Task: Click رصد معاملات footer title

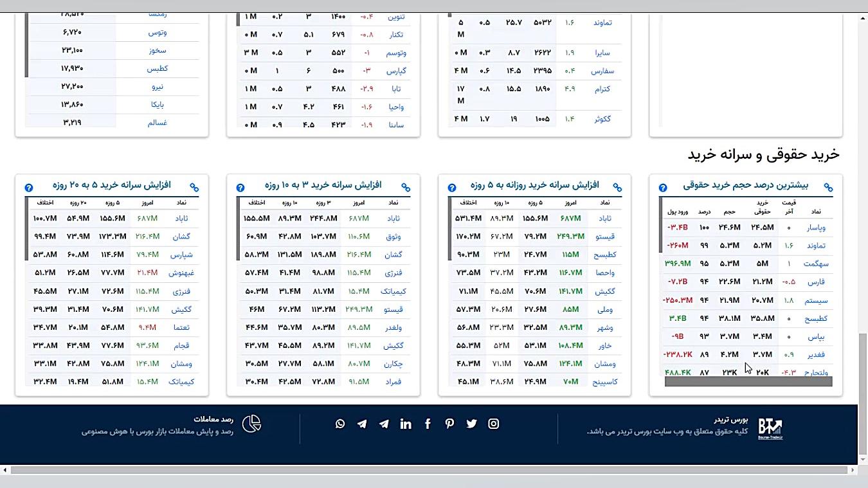Action: (213, 419)
